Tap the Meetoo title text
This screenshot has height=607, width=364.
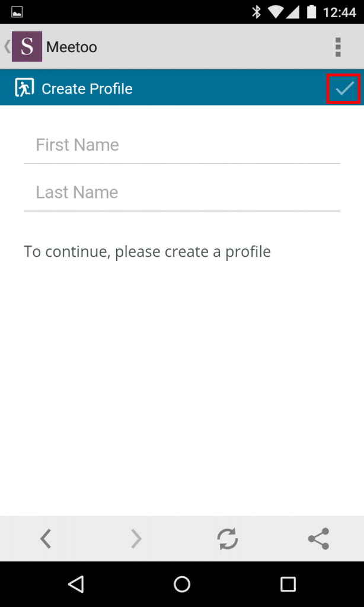[x=72, y=47]
